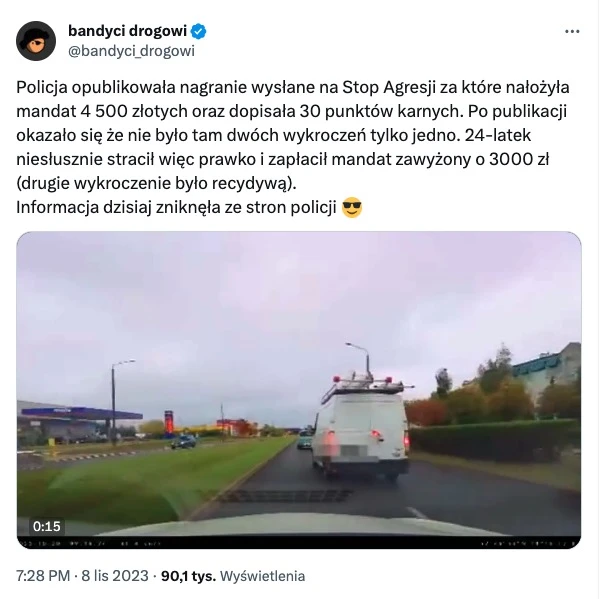This screenshot has height=599, width=600.
Task: Click the Wyświetlenia label
Action: [262, 576]
